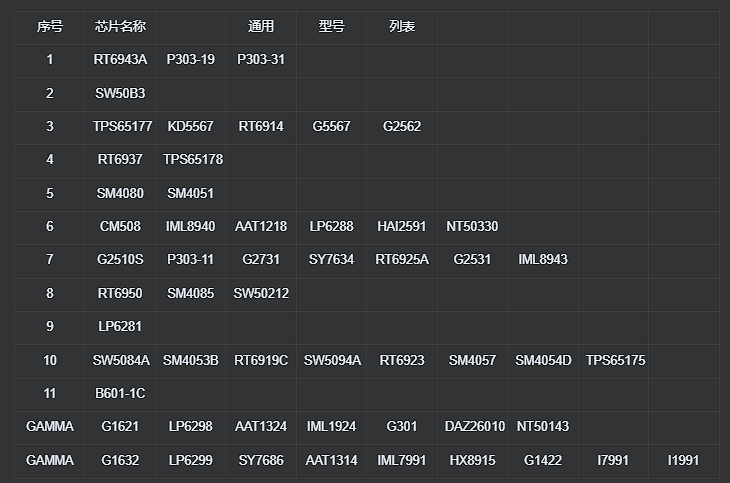Select the IML8943 cell in row 7
Image resolution: width=730 pixels, height=483 pixels.
point(543,260)
